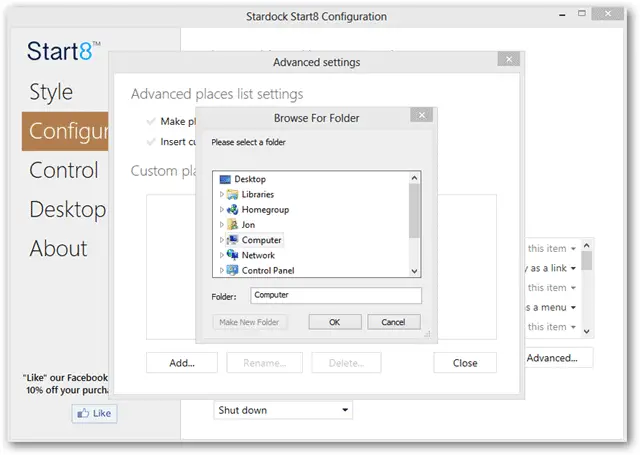Select the 'Jon' tree row text

coord(248,224)
